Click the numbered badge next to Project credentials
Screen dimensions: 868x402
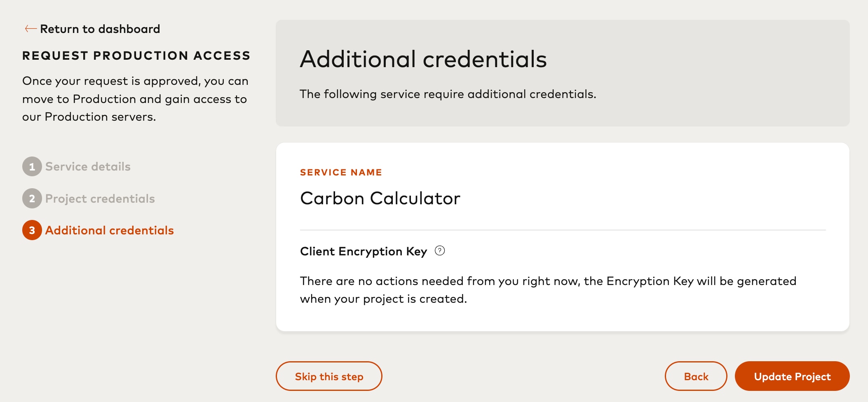pyautogui.click(x=32, y=199)
